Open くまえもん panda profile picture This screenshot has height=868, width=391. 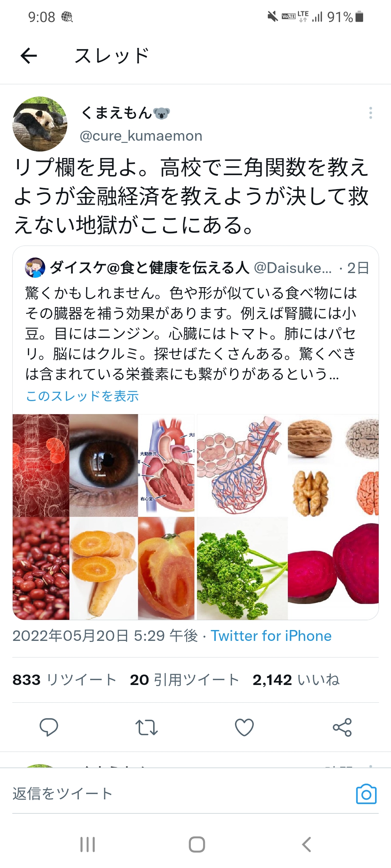pyautogui.click(x=40, y=124)
